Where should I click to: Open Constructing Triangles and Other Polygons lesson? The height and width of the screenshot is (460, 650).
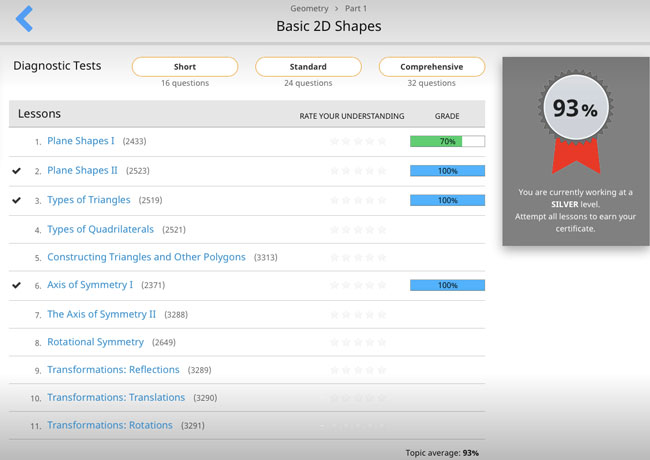(x=146, y=257)
